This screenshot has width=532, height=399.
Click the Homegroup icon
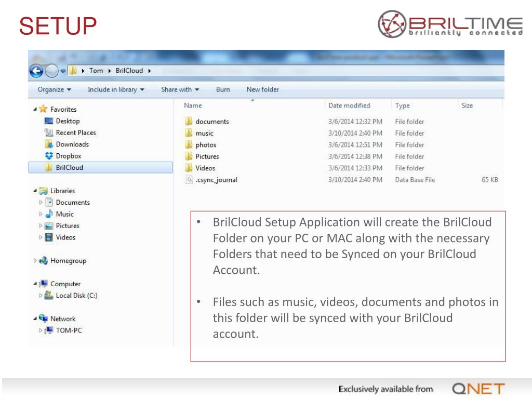pos(43,261)
